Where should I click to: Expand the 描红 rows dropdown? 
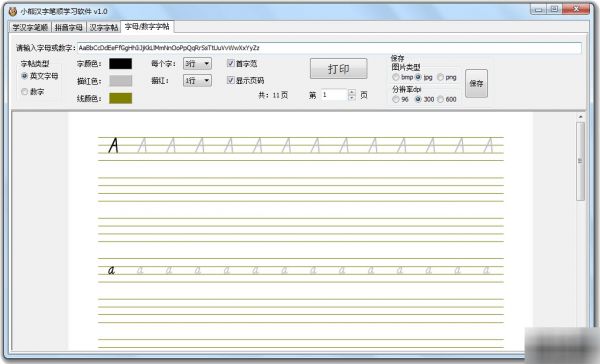click(x=197, y=80)
